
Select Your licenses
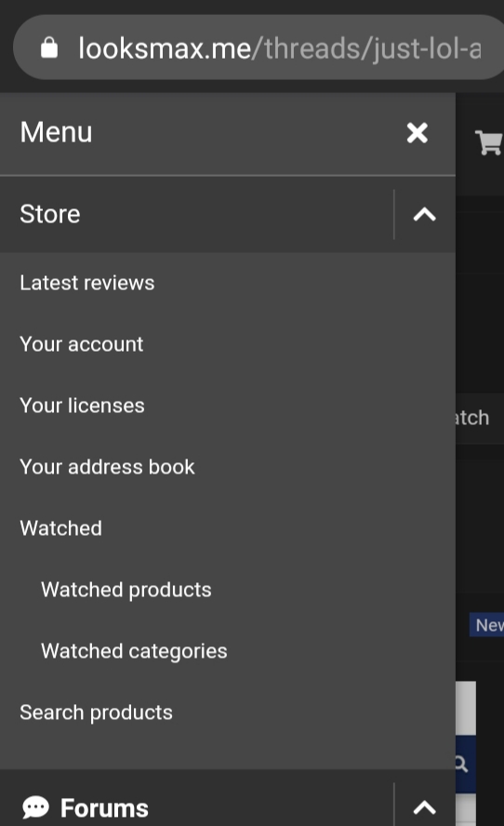[x=82, y=406]
